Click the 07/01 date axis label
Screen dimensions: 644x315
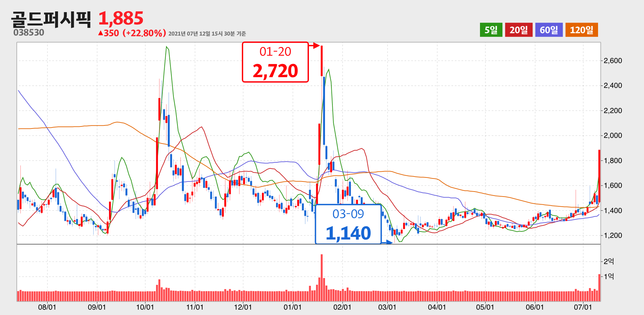583,307
